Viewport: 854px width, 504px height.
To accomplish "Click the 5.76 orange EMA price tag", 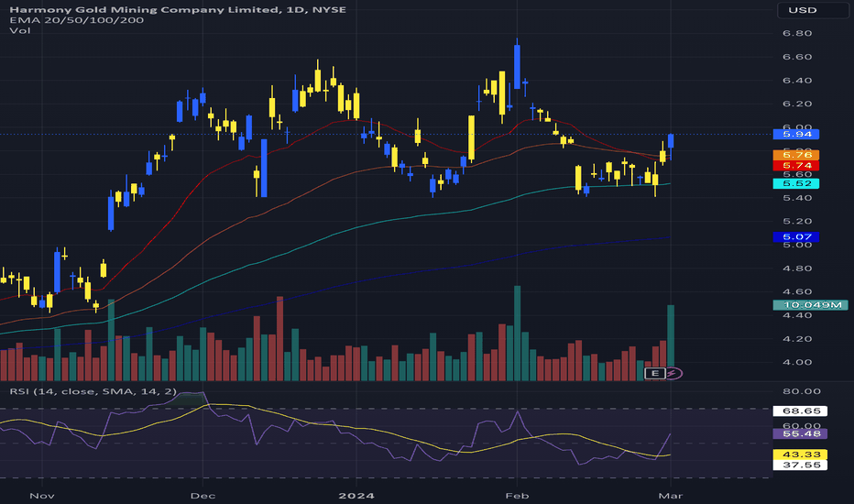I will click(x=796, y=155).
